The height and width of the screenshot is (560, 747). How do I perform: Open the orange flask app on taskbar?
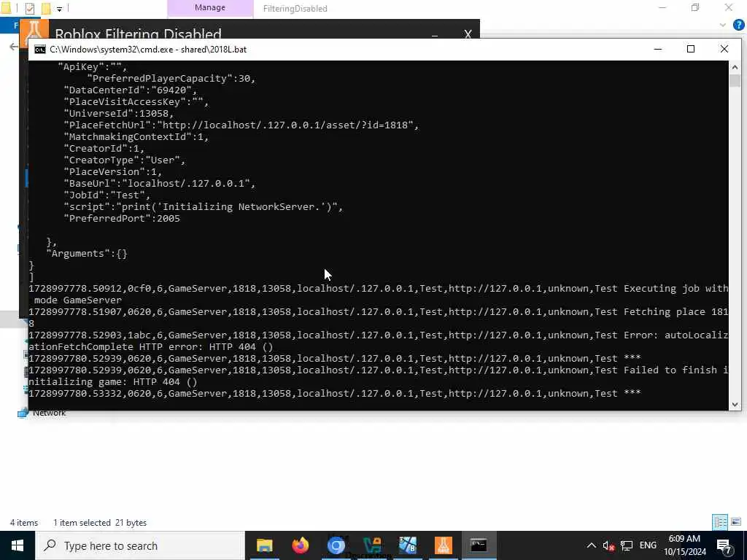coord(443,545)
